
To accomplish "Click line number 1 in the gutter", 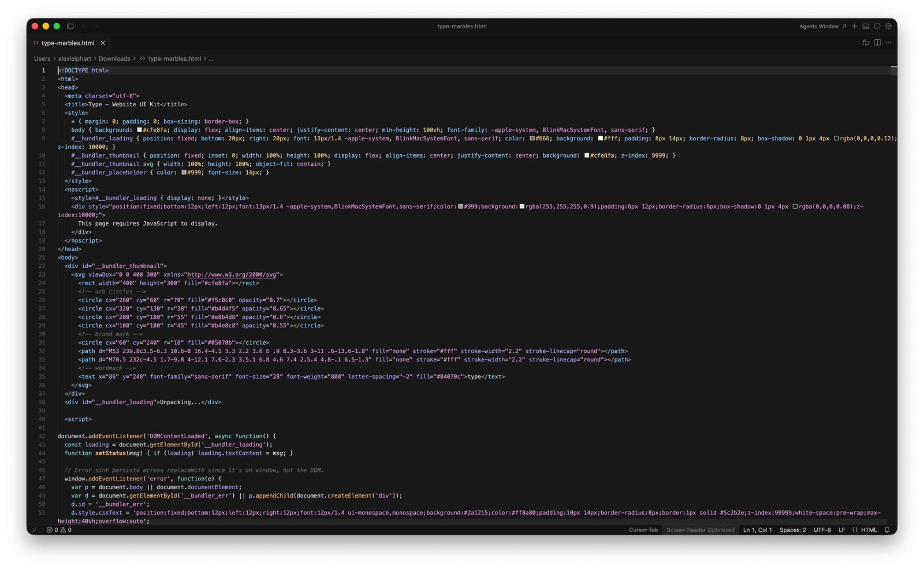I will point(43,70).
